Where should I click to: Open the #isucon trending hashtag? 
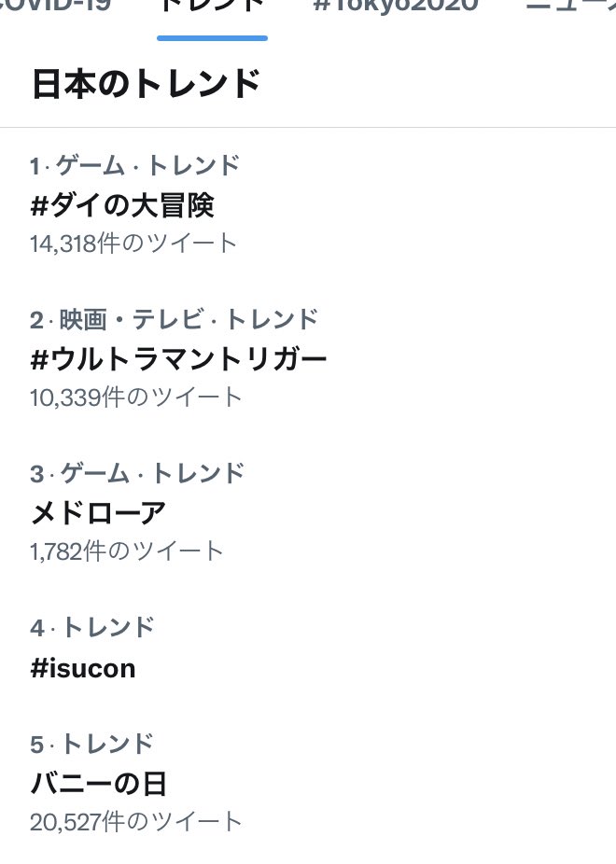(83, 668)
